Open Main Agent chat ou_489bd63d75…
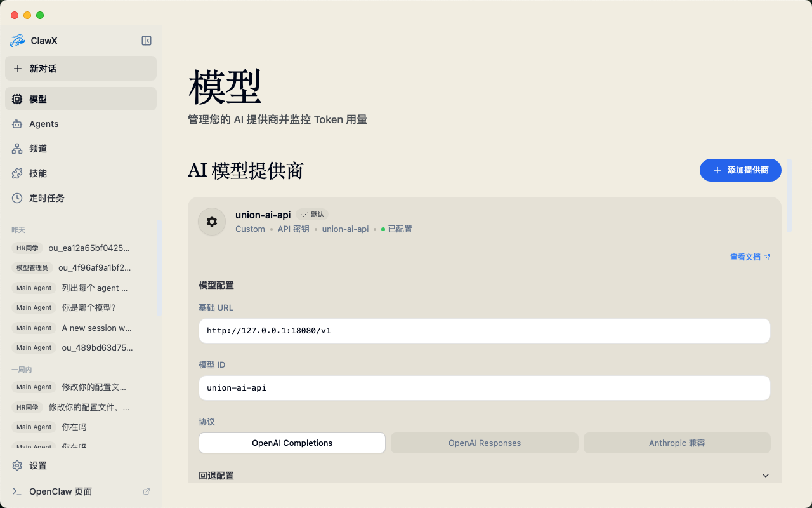The width and height of the screenshot is (812, 508). point(81,347)
